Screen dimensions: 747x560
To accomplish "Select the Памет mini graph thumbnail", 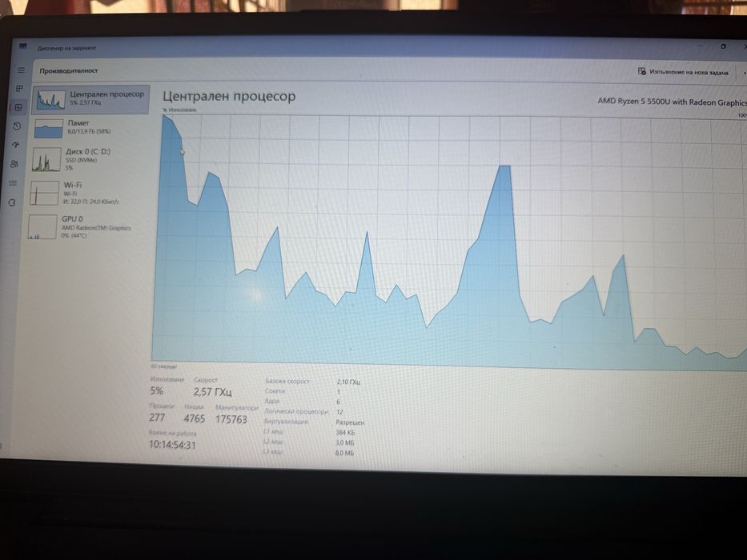I will click(48, 129).
